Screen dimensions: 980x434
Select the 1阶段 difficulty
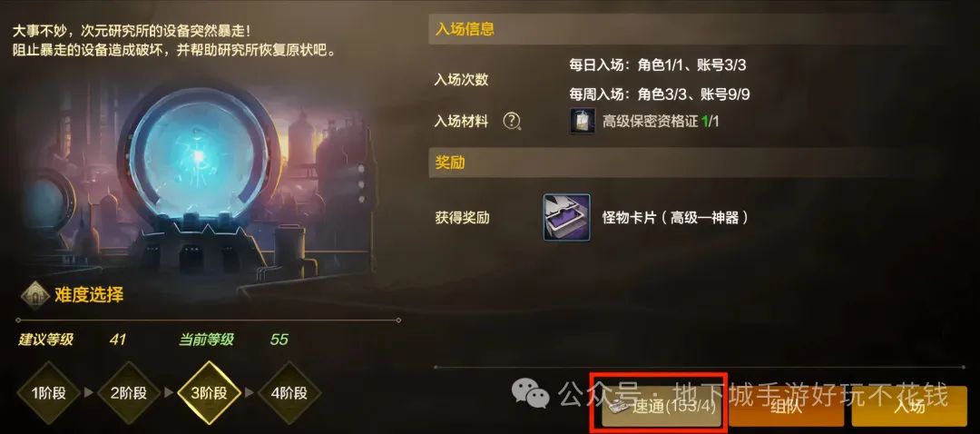[x=48, y=393]
